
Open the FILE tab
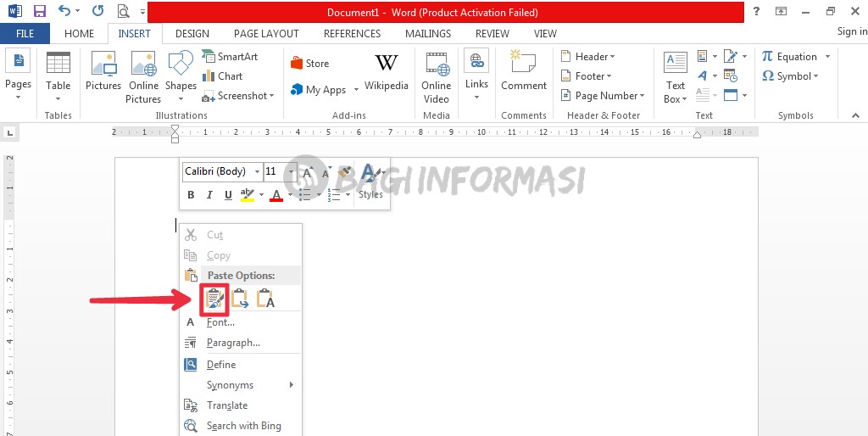point(25,33)
